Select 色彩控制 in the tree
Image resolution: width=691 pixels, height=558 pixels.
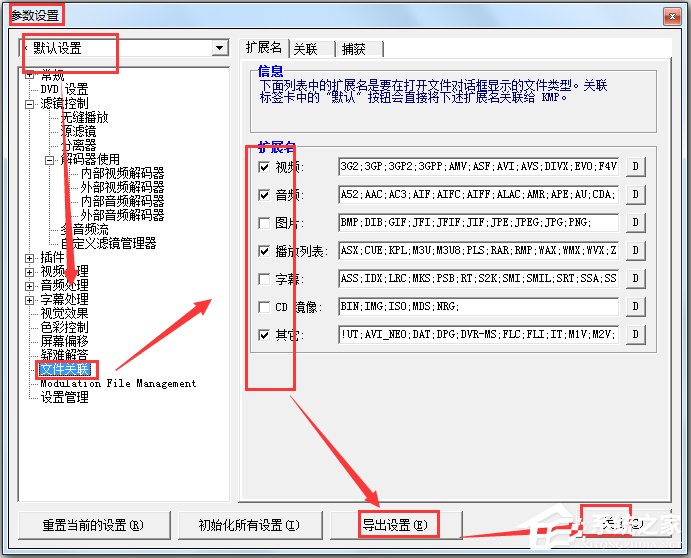[x=64, y=327]
